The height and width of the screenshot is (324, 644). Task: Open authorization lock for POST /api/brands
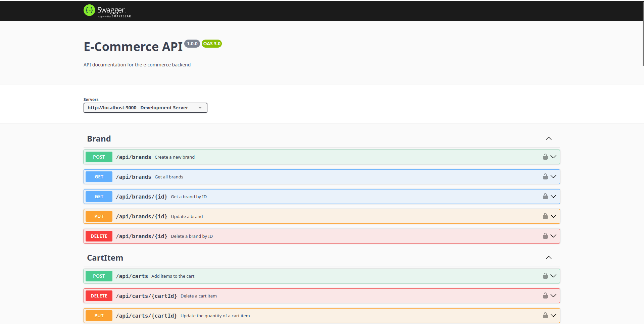[545, 157]
